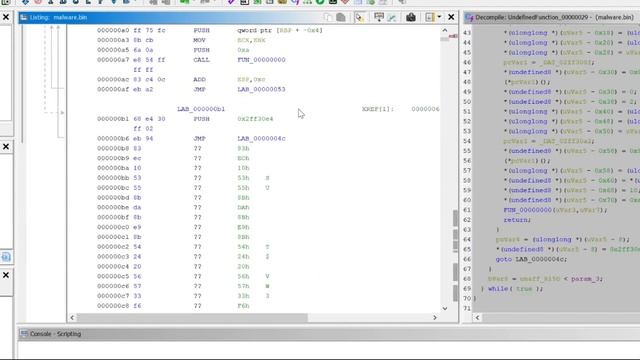This screenshot has width=640, height=360.
Task: Open the dropdown arrow beside the header icon
Action: pyautogui.click(x=439, y=17)
